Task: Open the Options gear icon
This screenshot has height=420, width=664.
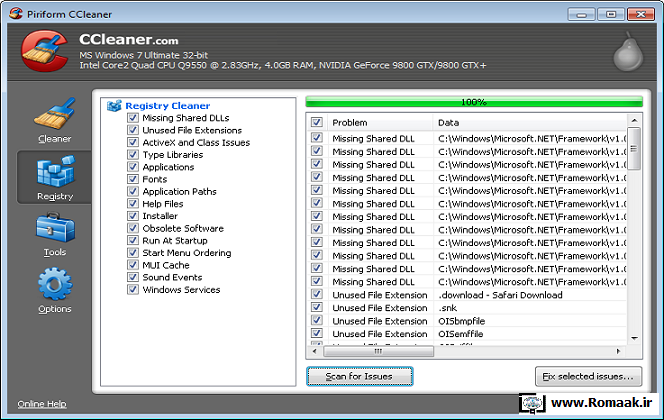Action: 55,284
